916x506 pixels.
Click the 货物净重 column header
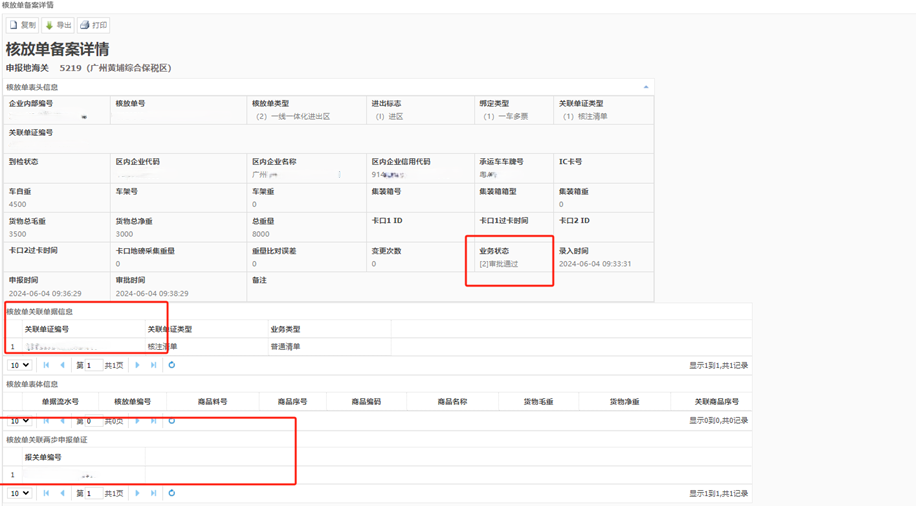(624, 401)
